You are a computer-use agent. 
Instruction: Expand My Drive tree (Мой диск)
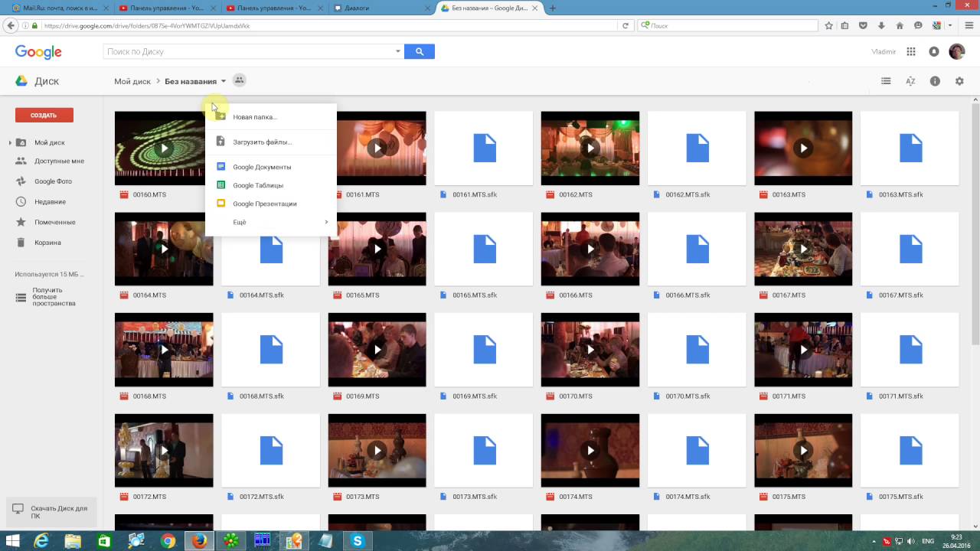(10, 143)
